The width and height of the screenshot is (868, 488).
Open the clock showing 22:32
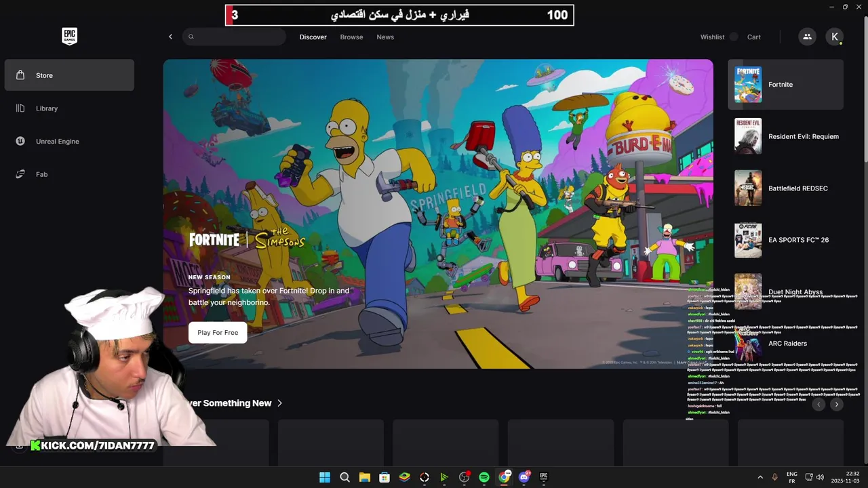pos(847,477)
